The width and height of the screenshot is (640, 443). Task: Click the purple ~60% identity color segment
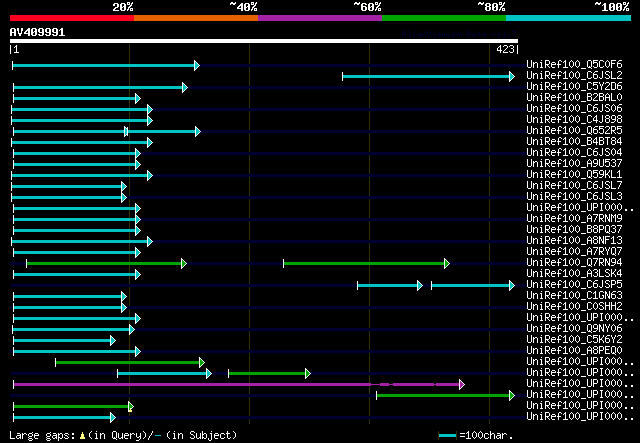click(320, 18)
